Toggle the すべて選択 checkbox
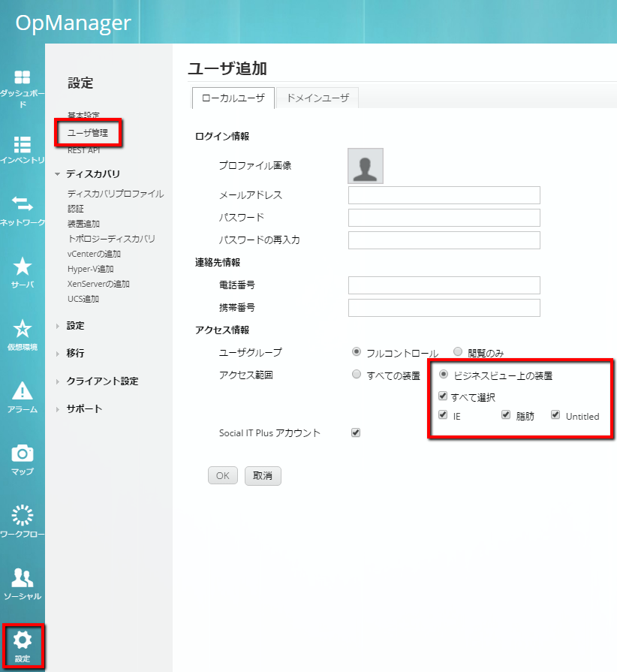Screen dimensions: 617x672 (x=443, y=396)
